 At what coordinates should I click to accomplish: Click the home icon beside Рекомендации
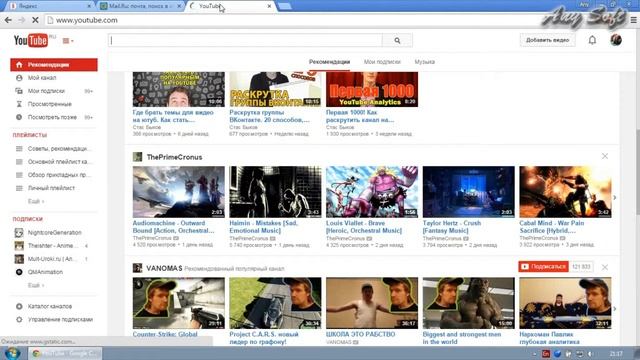tap(19, 65)
